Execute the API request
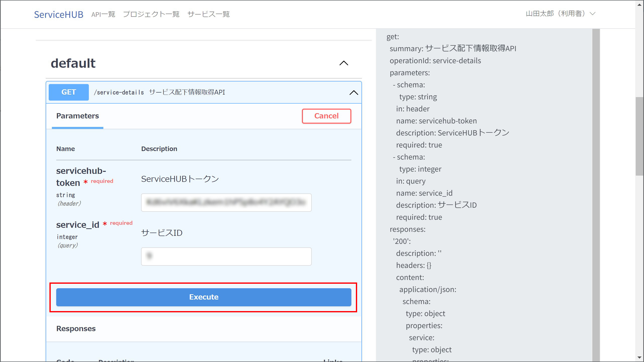 (204, 297)
